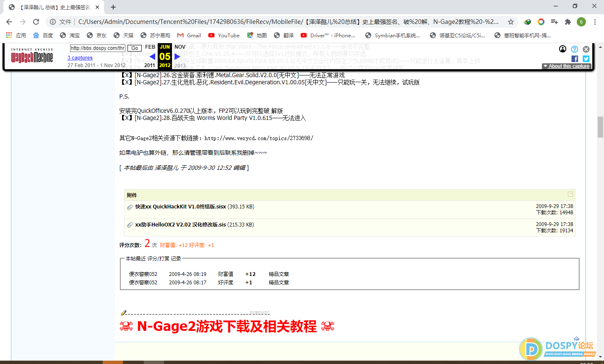The image size is (604, 364).
Task: Open the 翻译 translate bookmark
Action: tap(284, 35)
